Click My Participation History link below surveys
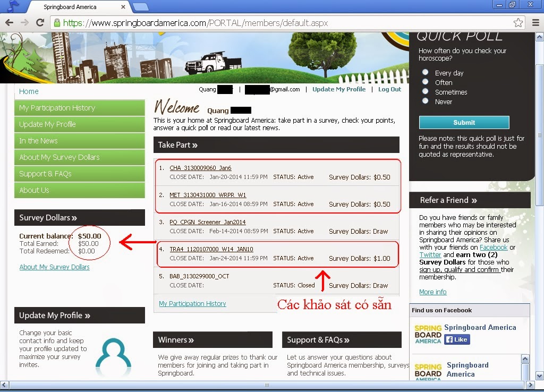The width and height of the screenshot is (544, 392). [192, 303]
